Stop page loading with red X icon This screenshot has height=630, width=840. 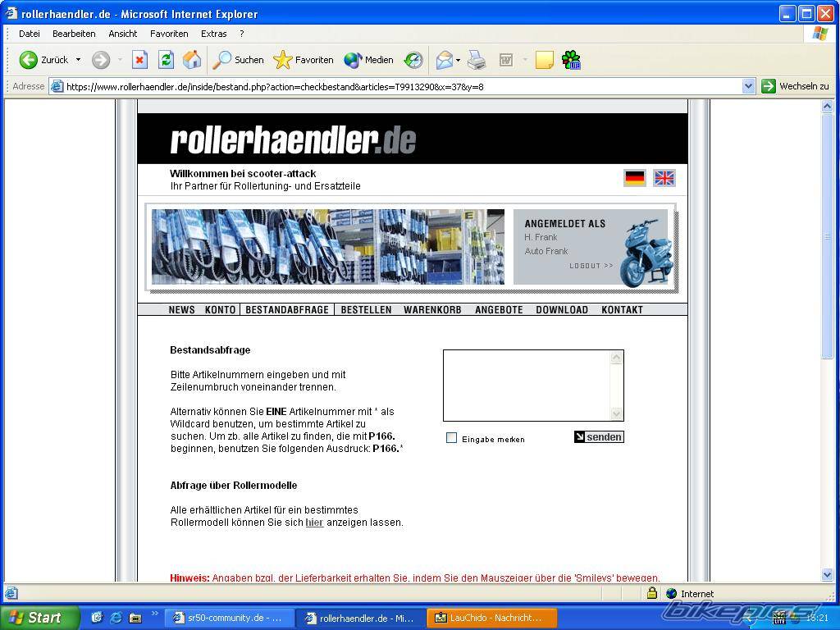(139, 60)
